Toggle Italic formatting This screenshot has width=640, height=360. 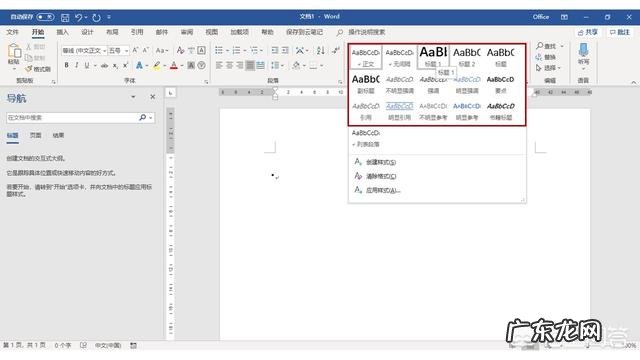(76, 65)
